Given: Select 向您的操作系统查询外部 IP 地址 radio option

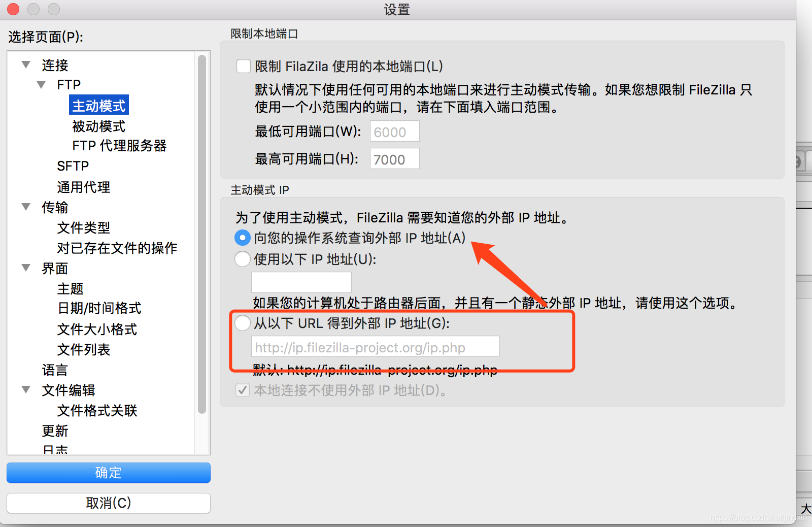Looking at the screenshot, I should (x=243, y=238).
